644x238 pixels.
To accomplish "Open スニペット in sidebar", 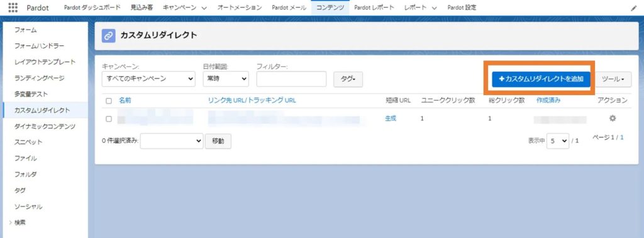I will pyautogui.click(x=28, y=142).
